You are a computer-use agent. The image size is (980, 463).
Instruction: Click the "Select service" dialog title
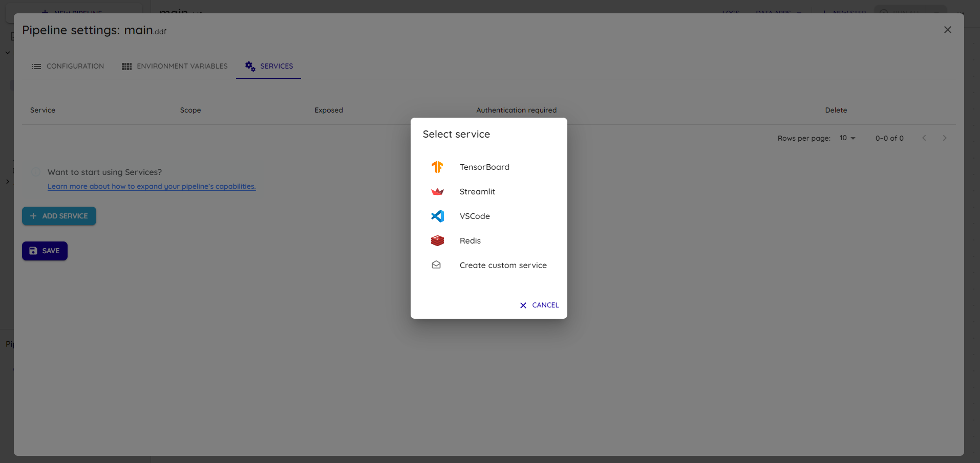pos(456,134)
